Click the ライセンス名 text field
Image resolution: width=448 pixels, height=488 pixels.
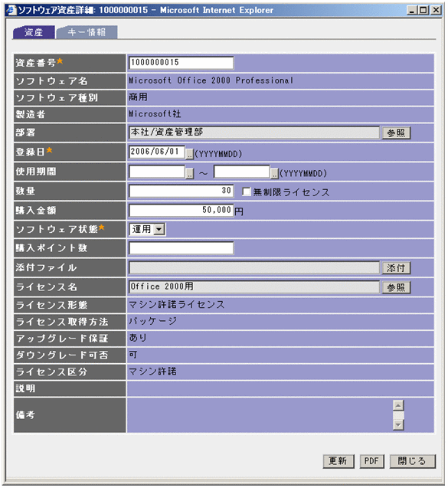pos(254,287)
